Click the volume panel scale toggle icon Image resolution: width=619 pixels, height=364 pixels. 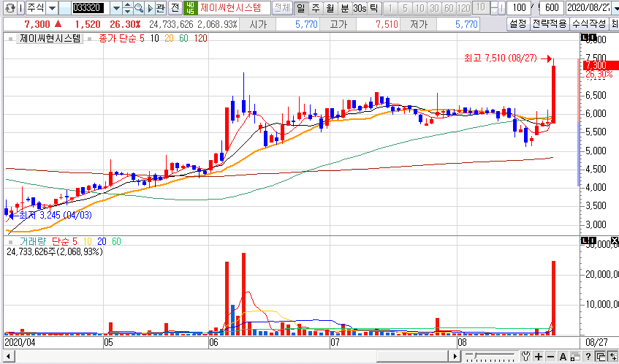point(588,240)
